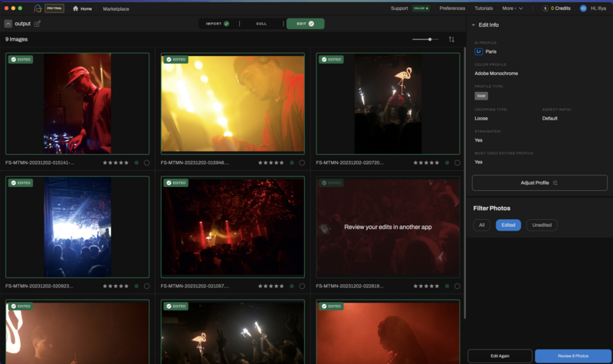613x364 pixels.
Task: Click the Edited badge on photo 015141
Action: [x=21, y=60]
